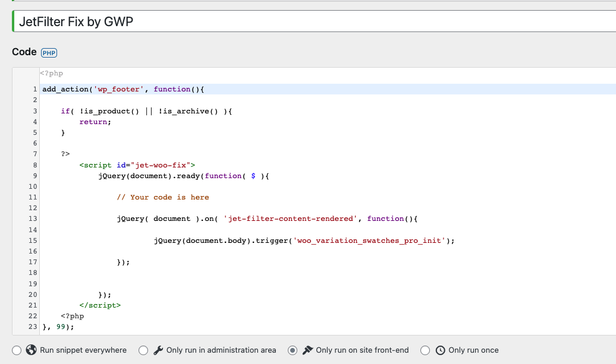Click the globe icon for run everywhere
This screenshot has width=616, height=364.
tap(31, 350)
